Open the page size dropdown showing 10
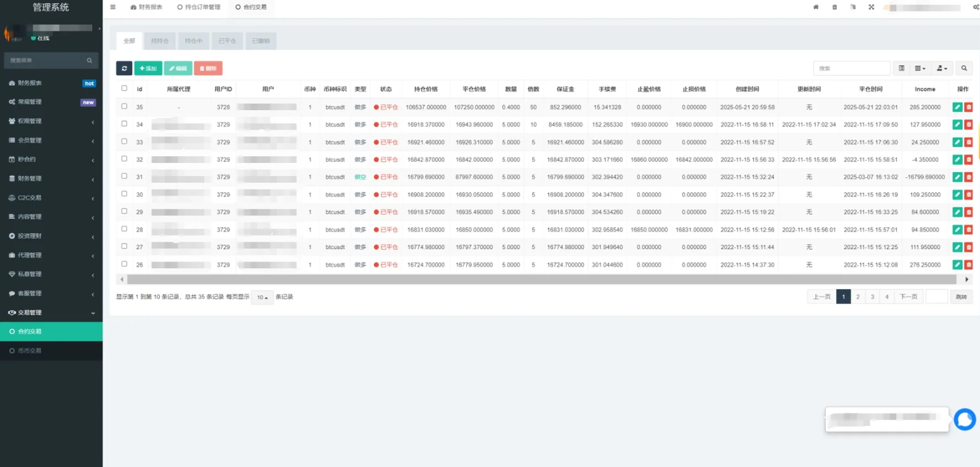This screenshot has height=467, width=980. pyautogui.click(x=262, y=297)
